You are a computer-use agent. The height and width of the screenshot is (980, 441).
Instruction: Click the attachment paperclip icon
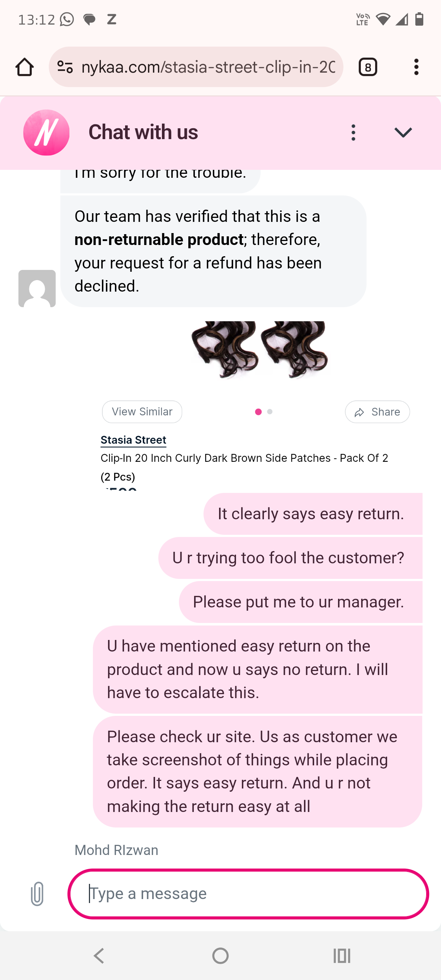point(37,894)
